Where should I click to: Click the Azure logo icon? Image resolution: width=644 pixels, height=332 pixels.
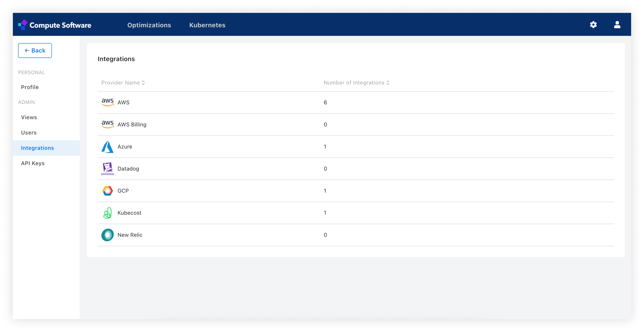tap(107, 146)
